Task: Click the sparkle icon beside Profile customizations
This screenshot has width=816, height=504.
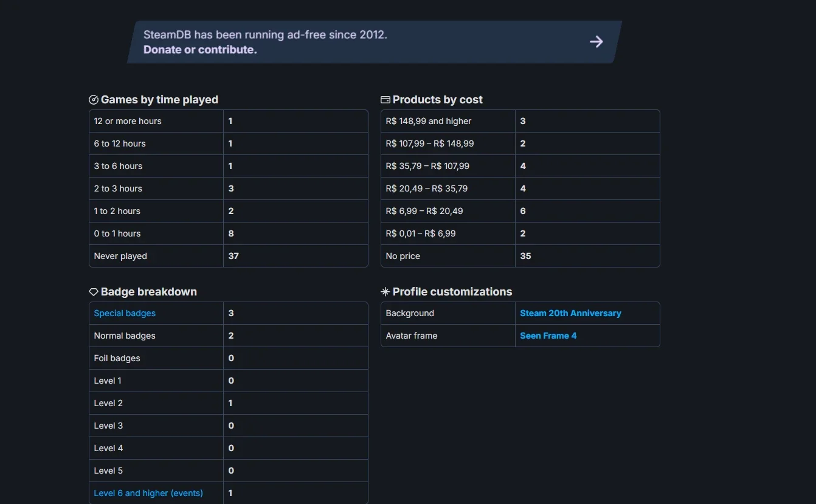Action: point(386,292)
